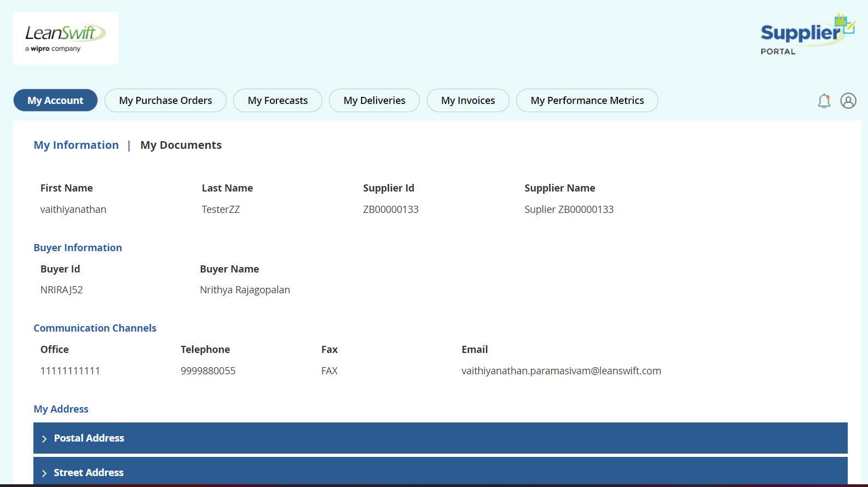Click the My Address heading

coord(61,409)
